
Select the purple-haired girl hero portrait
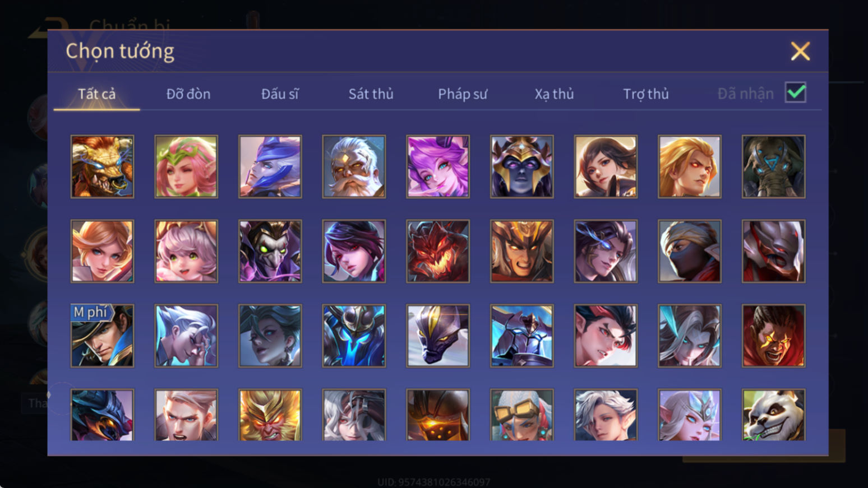point(438,166)
